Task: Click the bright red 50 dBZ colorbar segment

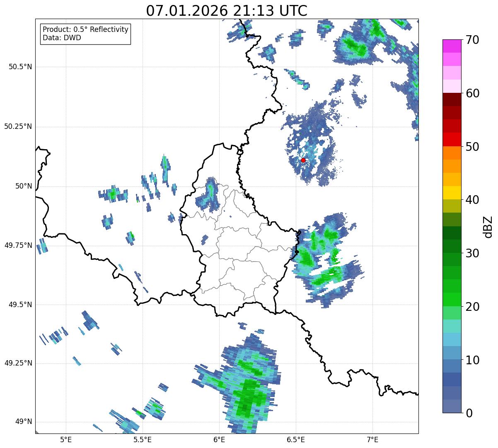Action: [x=452, y=140]
